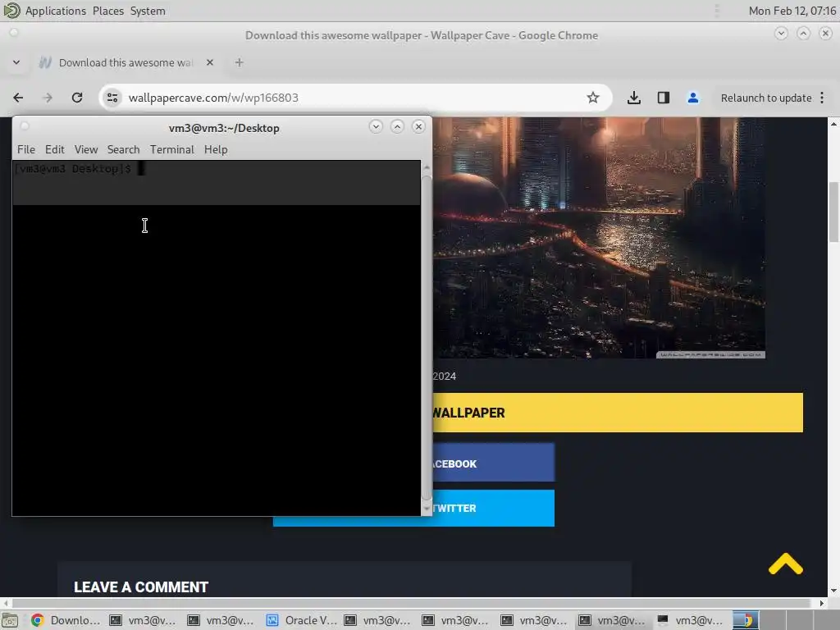Click the terminal scrollbar down arrow

(x=427, y=508)
